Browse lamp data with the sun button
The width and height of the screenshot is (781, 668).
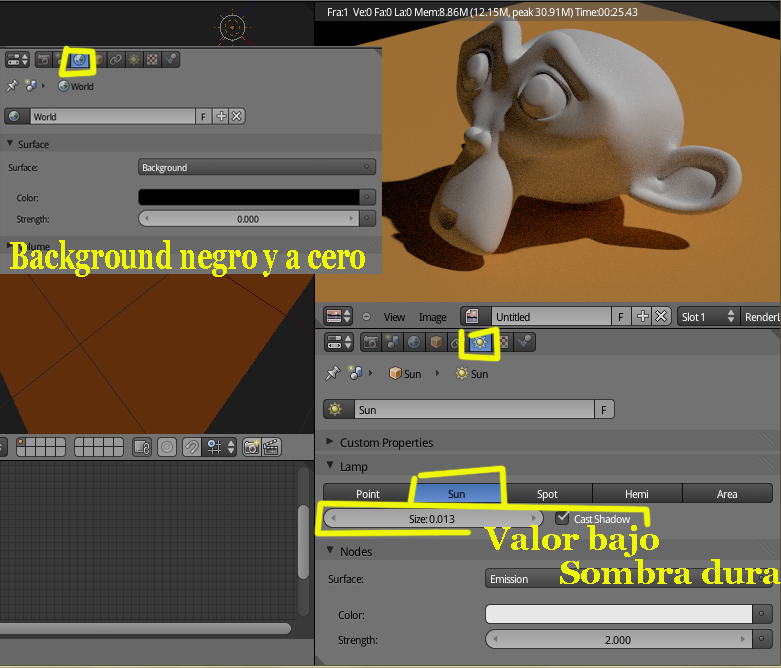pos(339,409)
